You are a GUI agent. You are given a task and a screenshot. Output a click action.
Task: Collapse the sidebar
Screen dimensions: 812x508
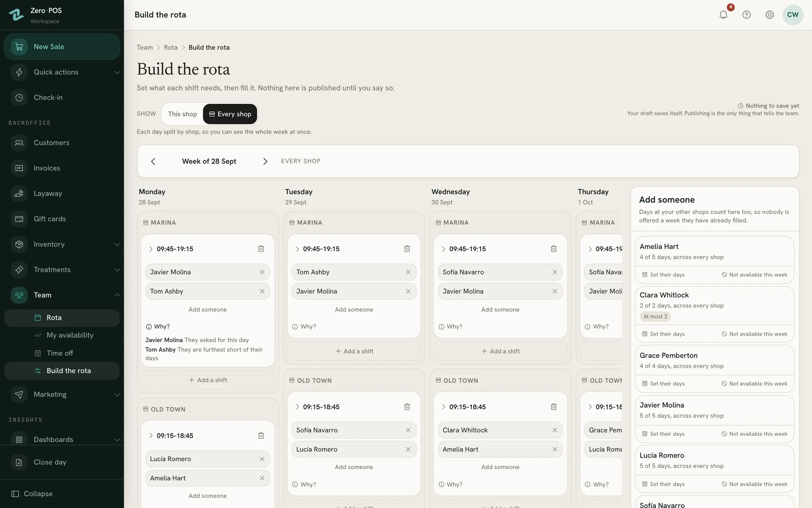pos(32,494)
